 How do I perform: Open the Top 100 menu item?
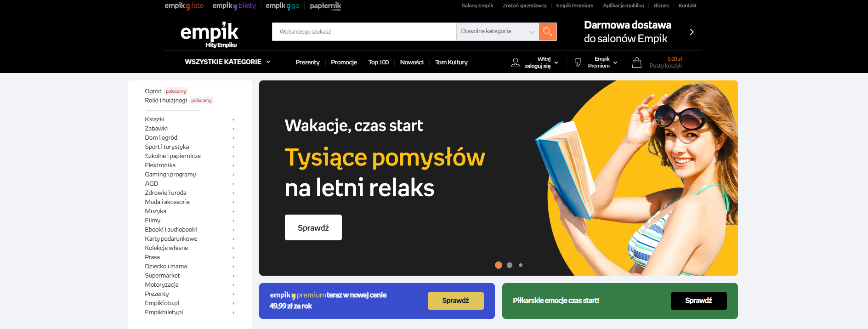click(379, 62)
